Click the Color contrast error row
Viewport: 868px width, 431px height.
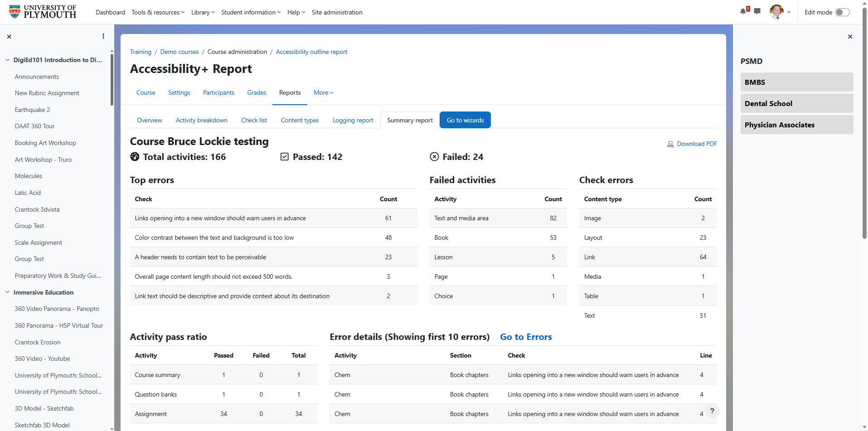pos(273,237)
